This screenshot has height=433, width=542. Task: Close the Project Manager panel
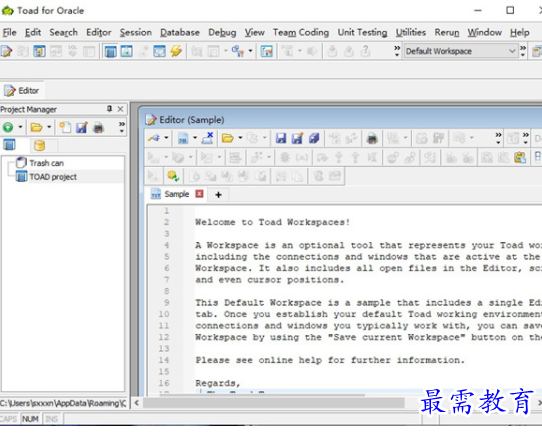pyautogui.click(x=120, y=109)
